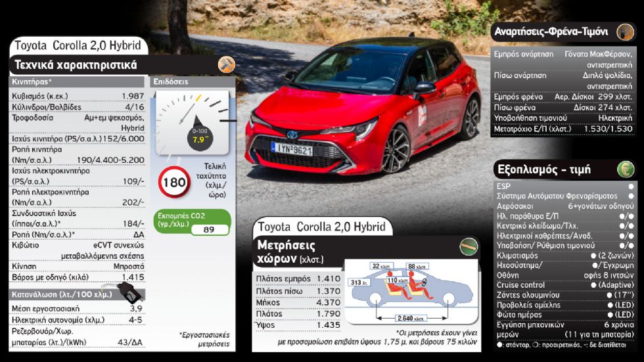Click the 180 speed limit sign

(174, 182)
